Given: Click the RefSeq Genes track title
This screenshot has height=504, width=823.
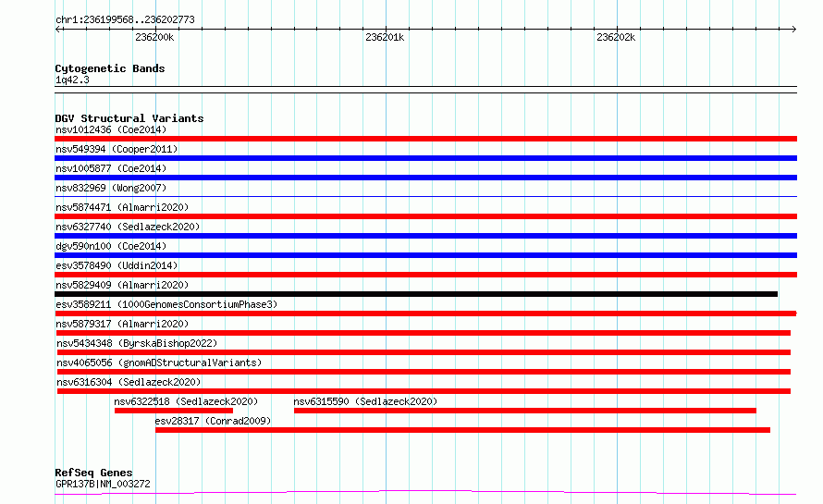Looking at the screenshot, I should click(93, 473).
